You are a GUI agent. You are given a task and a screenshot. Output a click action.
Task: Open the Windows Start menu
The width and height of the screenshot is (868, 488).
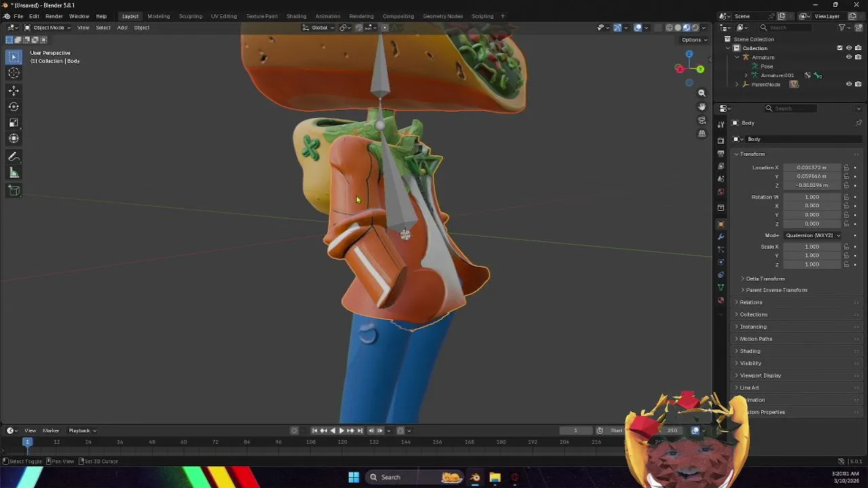pos(353,477)
